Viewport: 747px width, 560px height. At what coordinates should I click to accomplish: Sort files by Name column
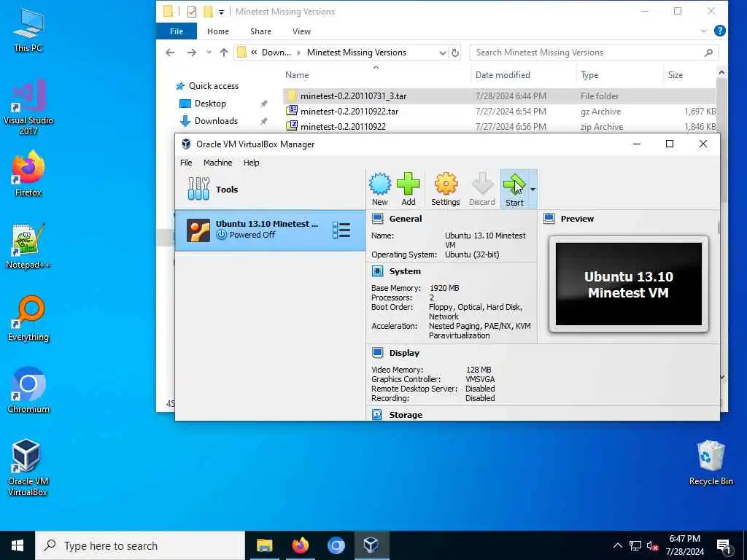tap(297, 75)
